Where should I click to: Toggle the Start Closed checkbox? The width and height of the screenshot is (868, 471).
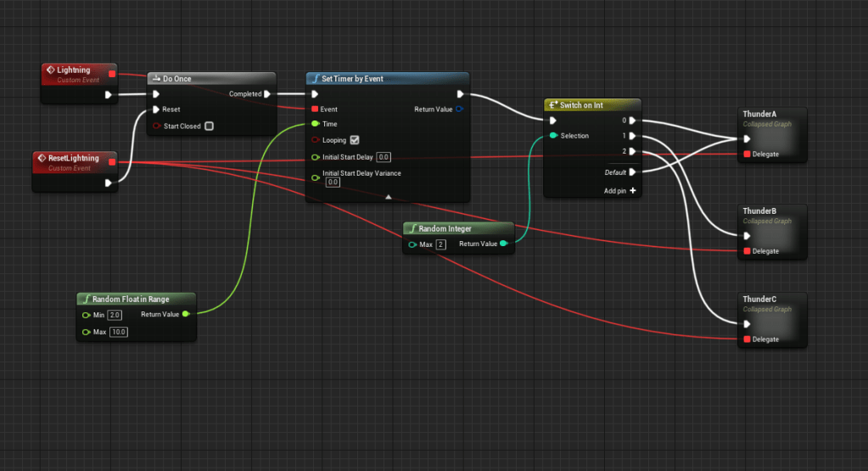coord(209,126)
